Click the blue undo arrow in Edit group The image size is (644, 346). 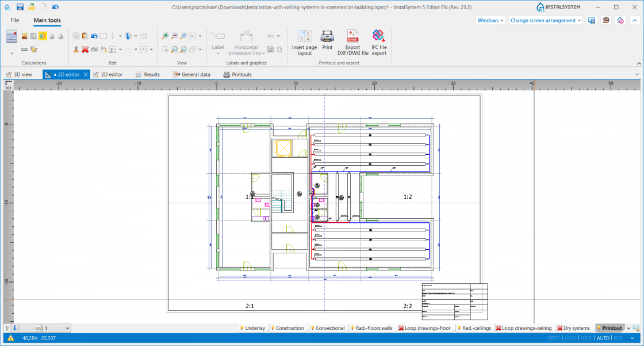94,36
